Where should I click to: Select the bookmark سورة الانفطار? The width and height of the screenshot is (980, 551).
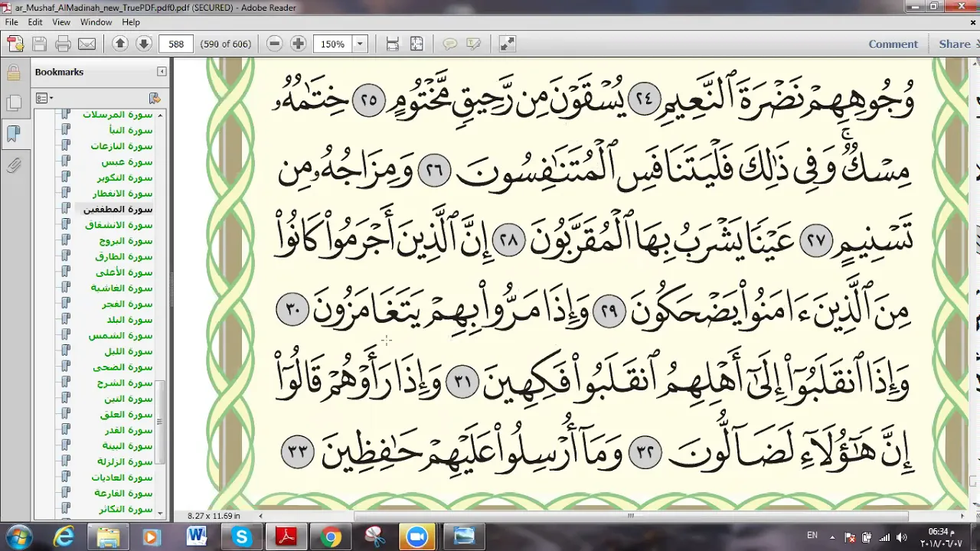(122, 194)
